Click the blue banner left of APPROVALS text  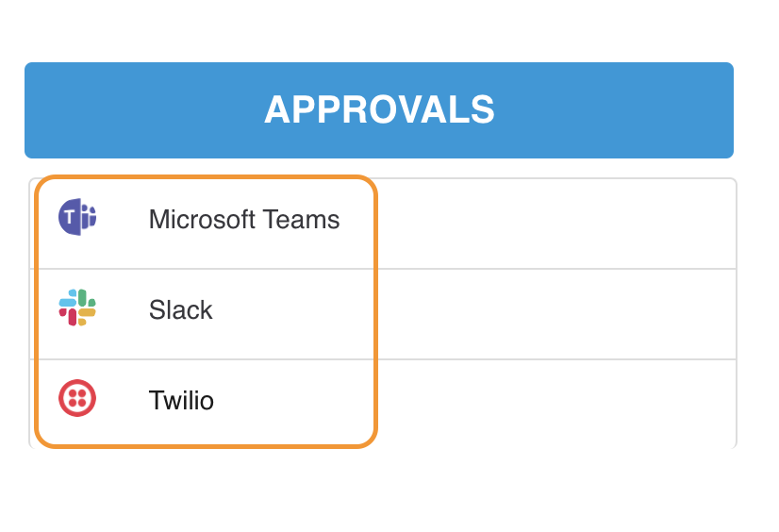[x=141, y=110]
